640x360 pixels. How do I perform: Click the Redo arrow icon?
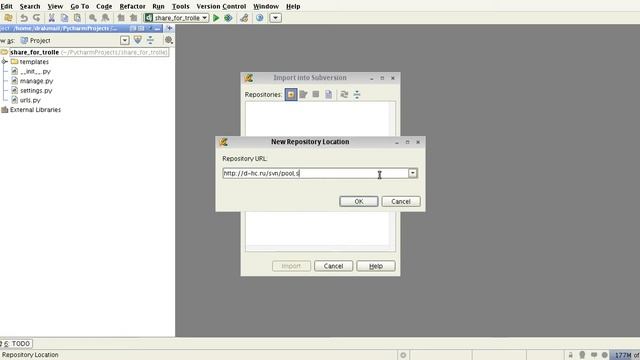[37, 18]
